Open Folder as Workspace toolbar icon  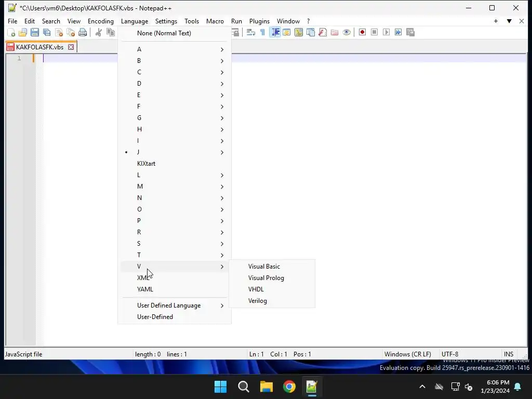pyautogui.click(x=335, y=32)
